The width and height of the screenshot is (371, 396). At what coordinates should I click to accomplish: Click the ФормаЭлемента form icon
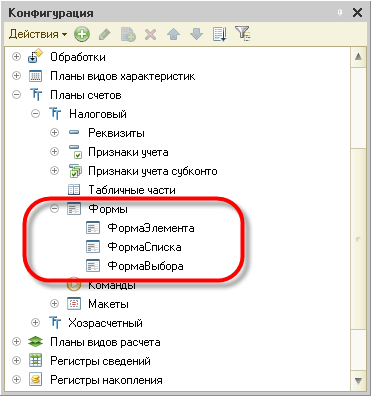pyautogui.click(x=93, y=228)
